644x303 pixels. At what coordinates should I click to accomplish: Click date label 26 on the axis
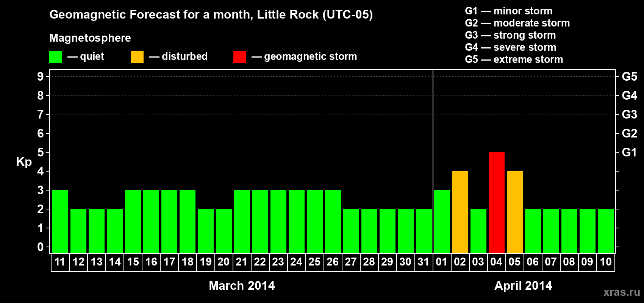point(333,262)
